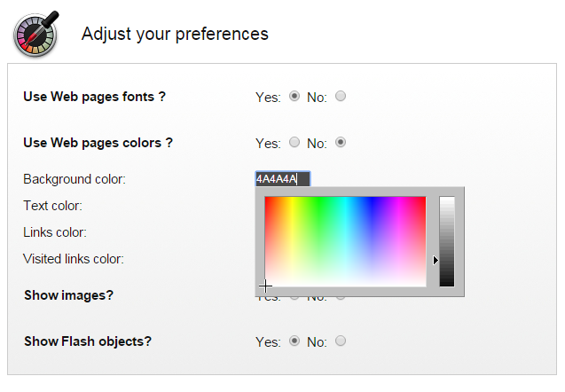
Task: Click the black arrow marker beside brightness bar
Action: [436, 260]
